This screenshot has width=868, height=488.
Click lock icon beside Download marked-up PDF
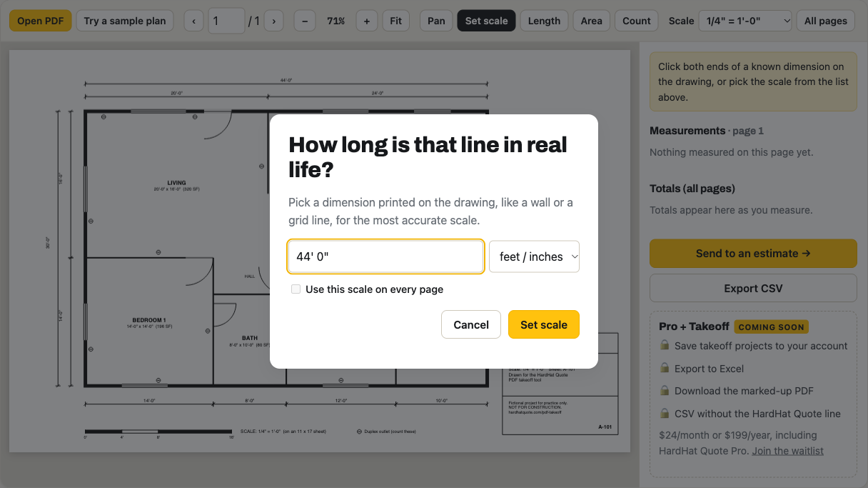pos(665,391)
